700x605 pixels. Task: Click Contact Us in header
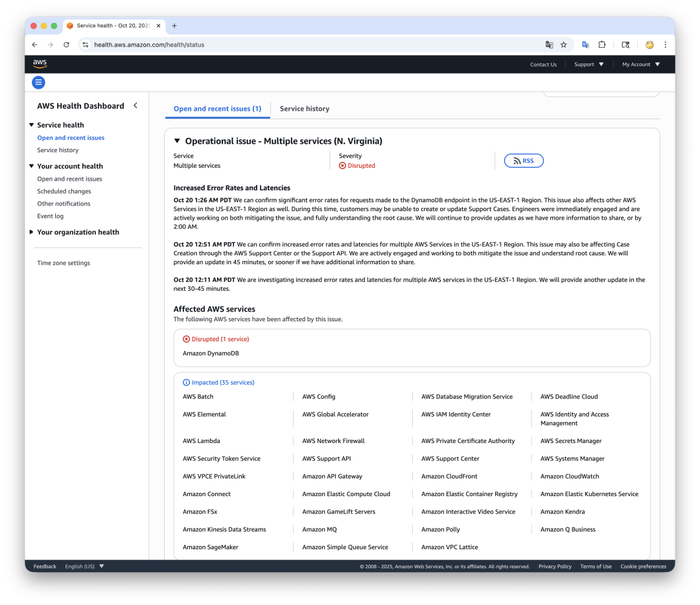tap(543, 64)
